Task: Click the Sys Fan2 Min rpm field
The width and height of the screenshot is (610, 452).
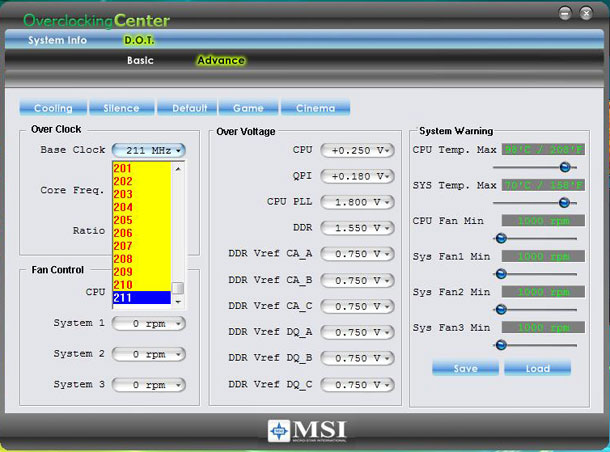Action: tap(543, 292)
